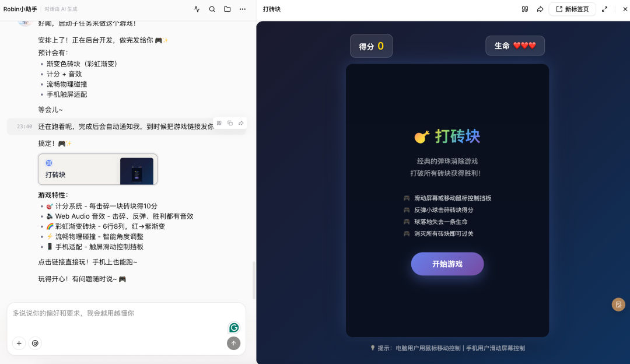The width and height of the screenshot is (630, 364).
Task: Open the more options menu with the ellipsis
Action: [243, 9]
